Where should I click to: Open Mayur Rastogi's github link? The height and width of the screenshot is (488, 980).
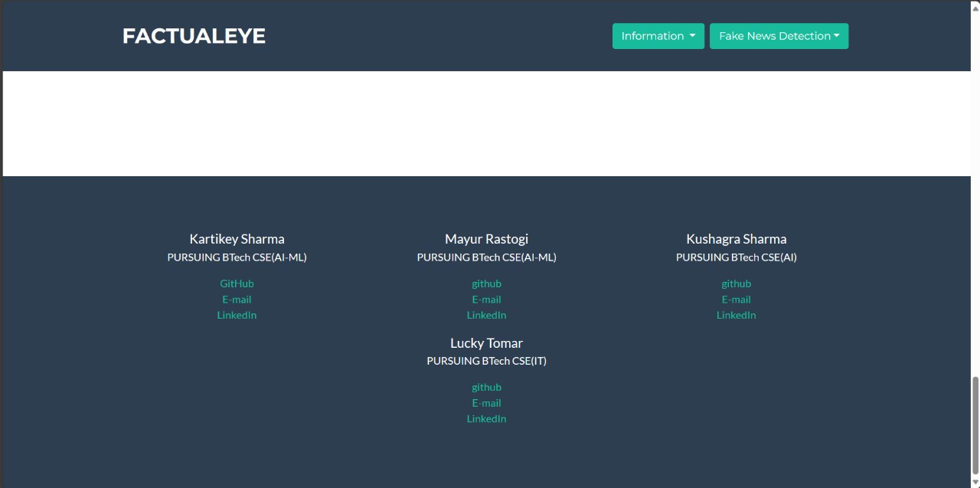pyautogui.click(x=486, y=283)
